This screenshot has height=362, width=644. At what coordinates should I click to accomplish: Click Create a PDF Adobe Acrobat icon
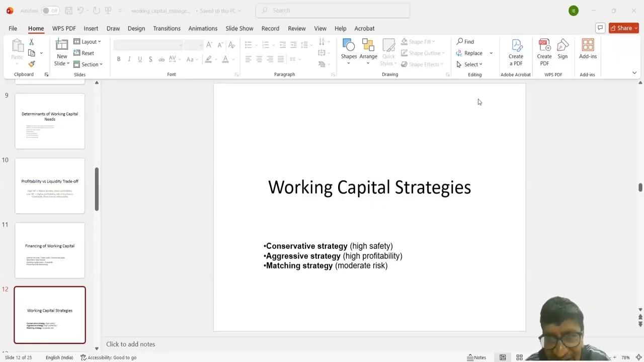pos(516,52)
